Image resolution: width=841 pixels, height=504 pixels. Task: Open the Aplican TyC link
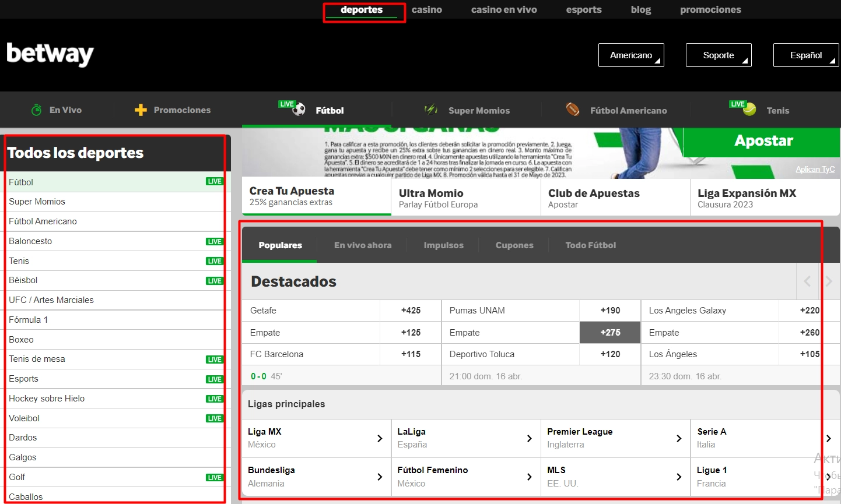pos(815,169)
